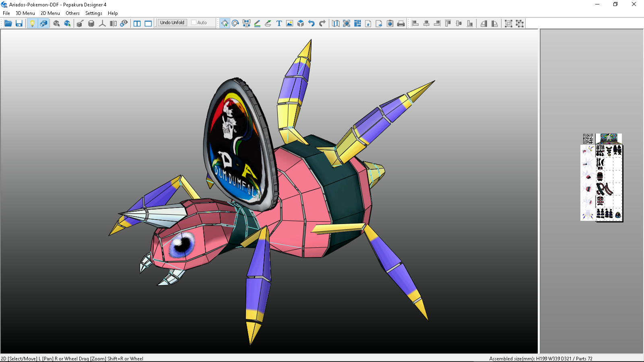Image resolution: width=644 pixels, height=362 pixels.
Task: Align parts to the right
Action: pos(437,23)
